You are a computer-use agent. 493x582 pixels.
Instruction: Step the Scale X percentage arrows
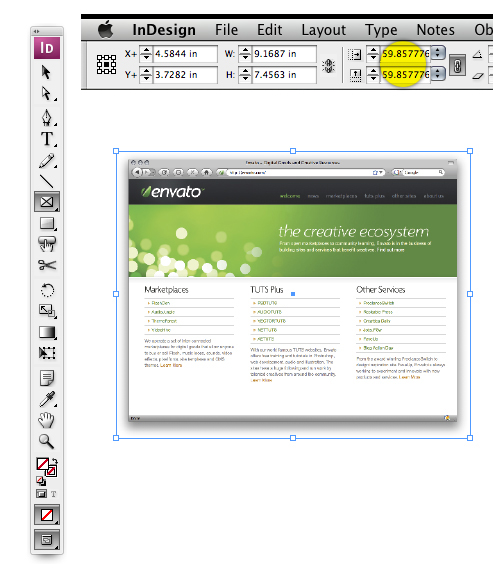tap(373, 54)
